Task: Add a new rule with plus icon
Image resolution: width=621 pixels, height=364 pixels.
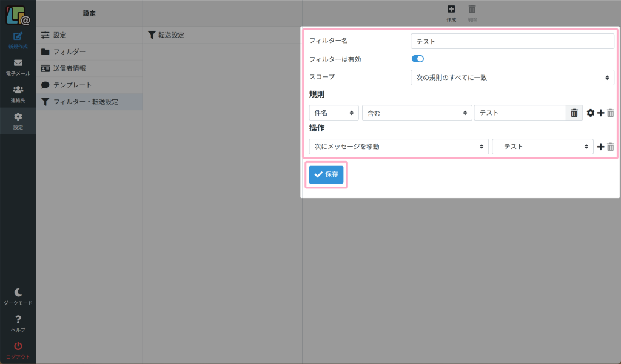Action: click(x=601, y=113)
